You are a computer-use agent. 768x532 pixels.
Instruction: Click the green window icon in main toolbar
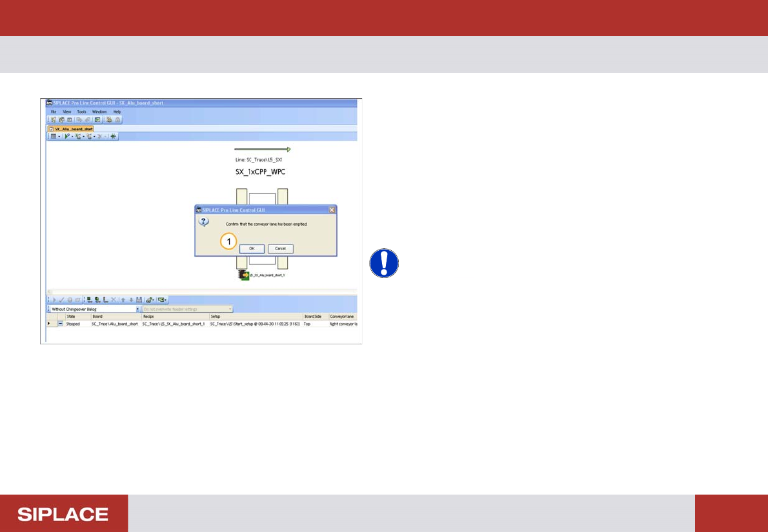[97, 119]
